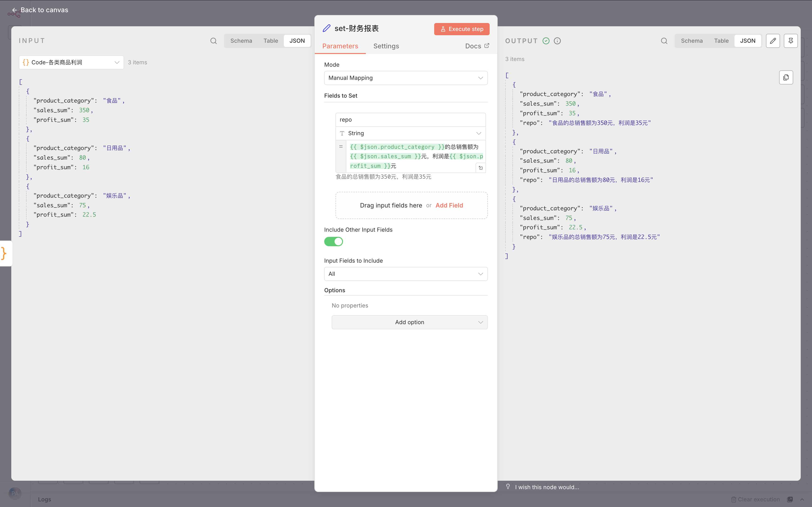Switch OUTPUT view to Schema
The image size is (812, 507).
point(691,41)
